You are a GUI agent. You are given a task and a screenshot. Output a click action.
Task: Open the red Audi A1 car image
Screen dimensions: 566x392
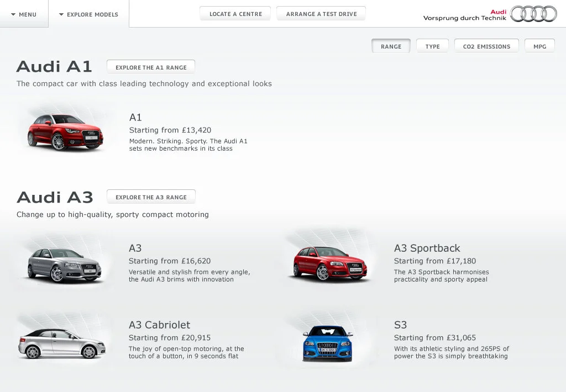(x=65, y=131)
